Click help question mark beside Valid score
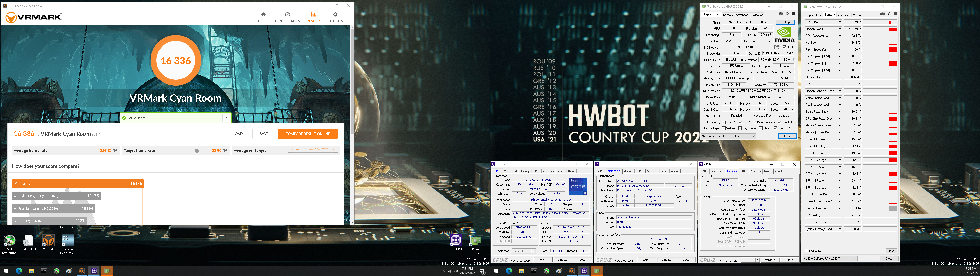 tap(226, 118)
